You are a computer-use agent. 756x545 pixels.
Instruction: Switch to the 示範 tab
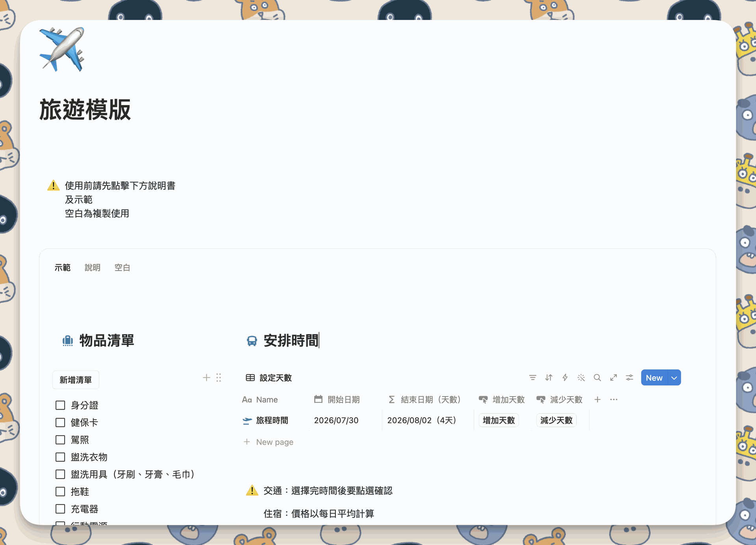pos(62,268)
